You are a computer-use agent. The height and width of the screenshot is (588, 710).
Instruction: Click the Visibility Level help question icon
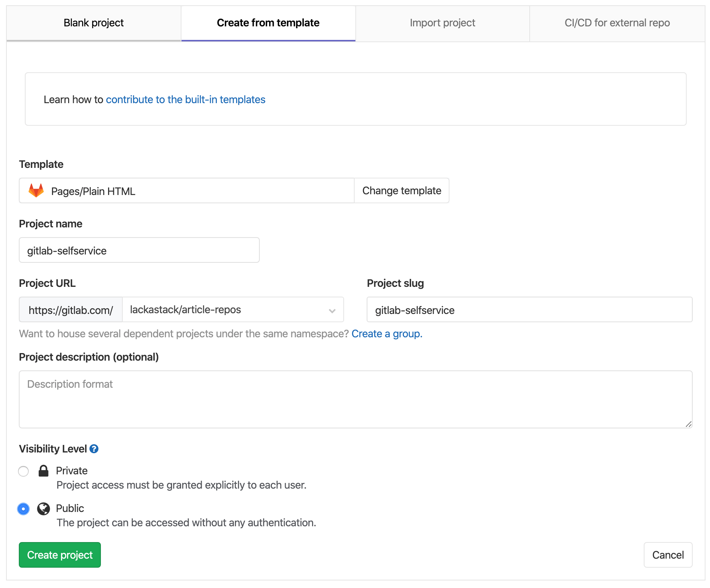point(94,449)
